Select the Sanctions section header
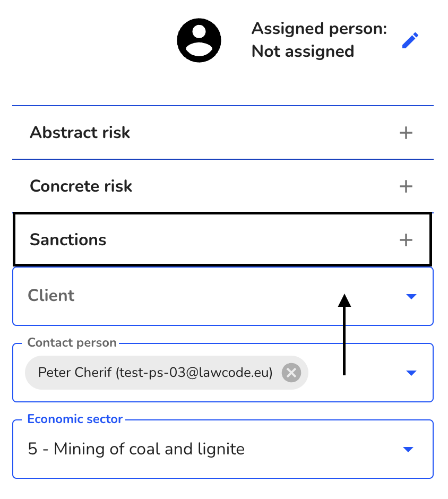This screenshot has width=448, height=499. 223,239
